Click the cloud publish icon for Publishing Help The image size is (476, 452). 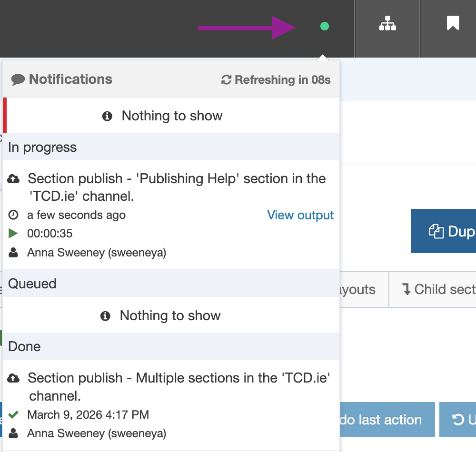[x=13, y=178]
